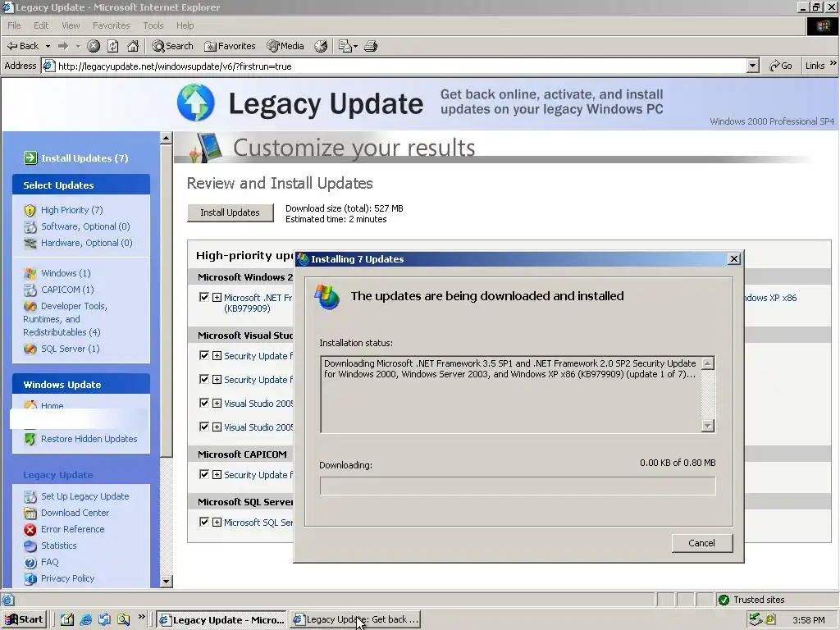This screenshot has width=840, height=630.
Task: Expand details of .NET Framework KB979909 update
Action: point(217,297)
